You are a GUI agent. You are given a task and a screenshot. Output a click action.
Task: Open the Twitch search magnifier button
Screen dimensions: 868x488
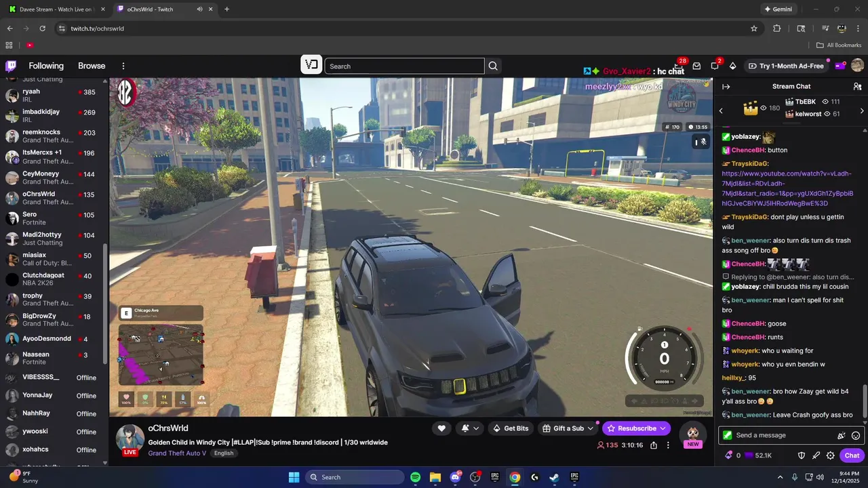(x=493, y=66)
